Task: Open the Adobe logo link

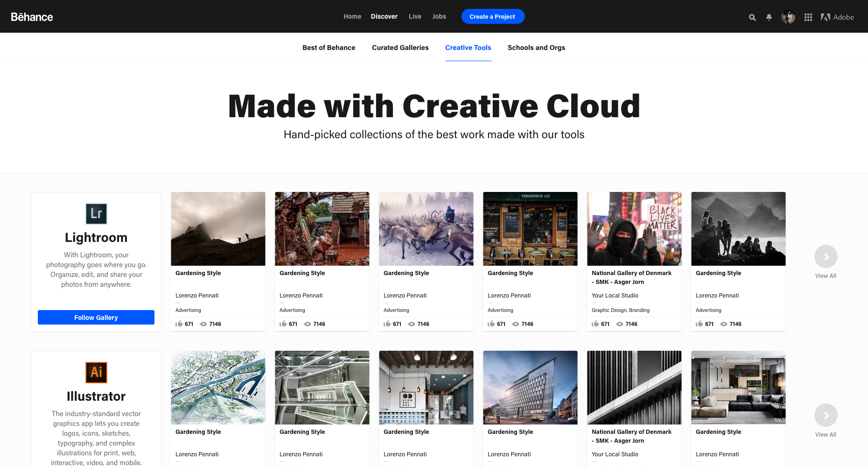Action: tap(837, 17)
